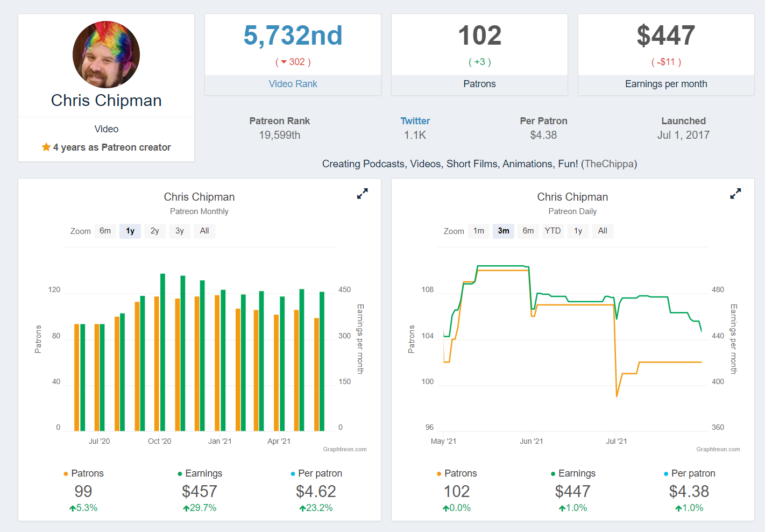Click the 29.7% earnings increase in monthly stats

point(200,508)
